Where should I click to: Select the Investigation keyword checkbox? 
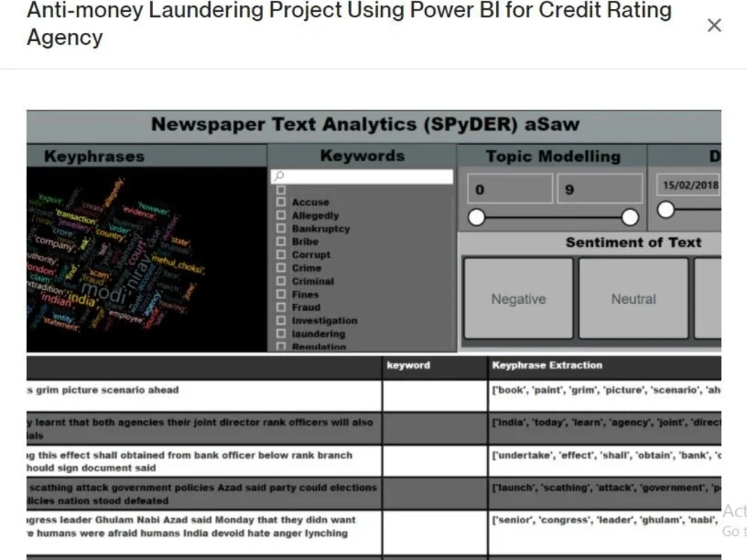pyautogui.click(x=281, y=320)
